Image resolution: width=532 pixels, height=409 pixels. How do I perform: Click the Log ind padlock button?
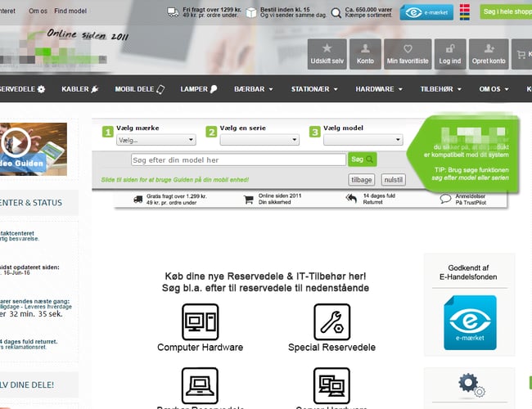(450, 54)
